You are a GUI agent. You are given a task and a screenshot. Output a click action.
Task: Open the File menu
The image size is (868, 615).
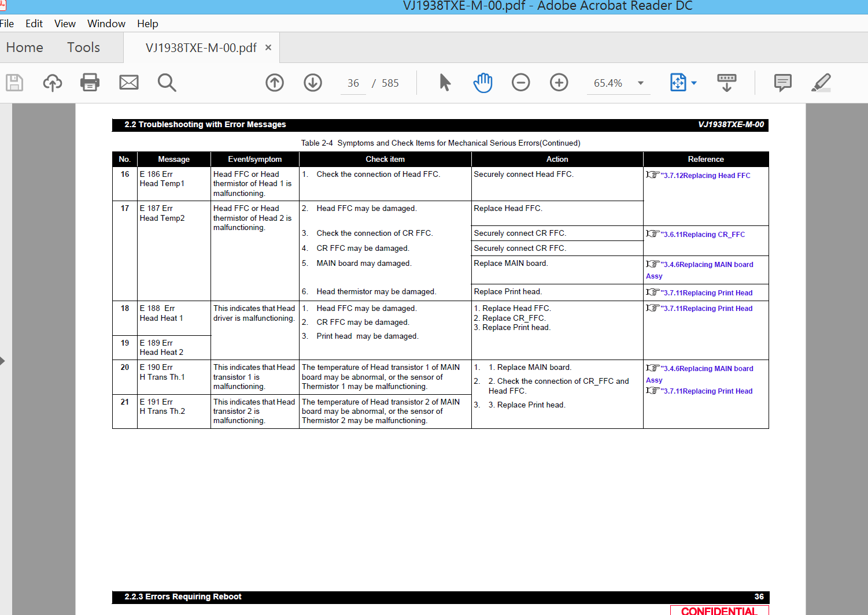(x=7, y=24)
